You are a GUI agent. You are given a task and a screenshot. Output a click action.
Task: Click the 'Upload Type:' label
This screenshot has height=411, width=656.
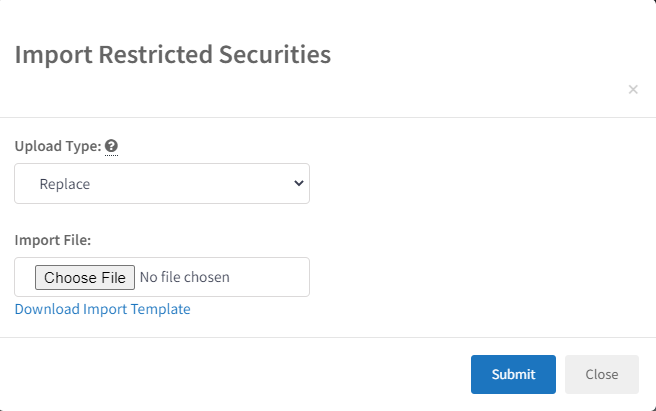(58, 146)
